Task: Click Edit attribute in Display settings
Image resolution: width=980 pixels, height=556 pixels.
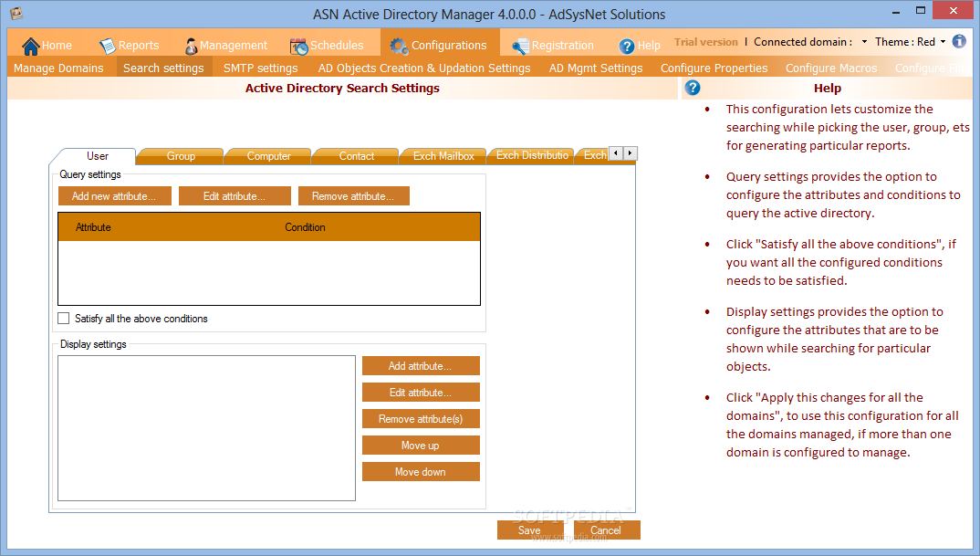Action: [x=421, y=393]
